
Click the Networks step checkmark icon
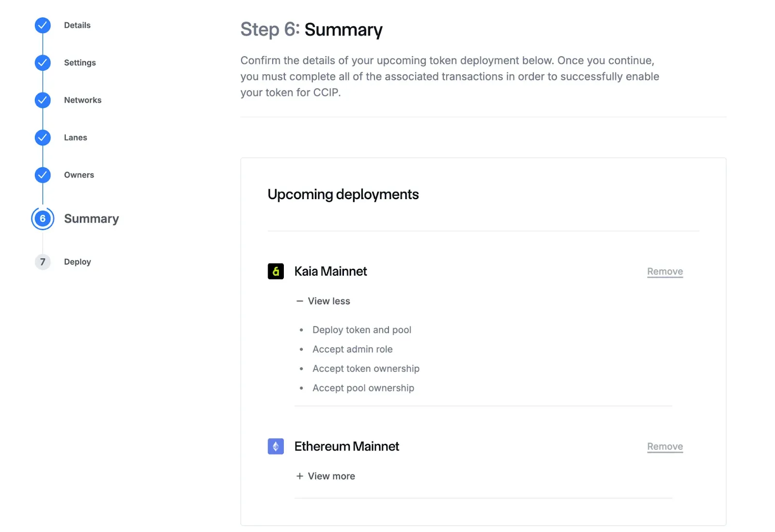click(43, 100)
